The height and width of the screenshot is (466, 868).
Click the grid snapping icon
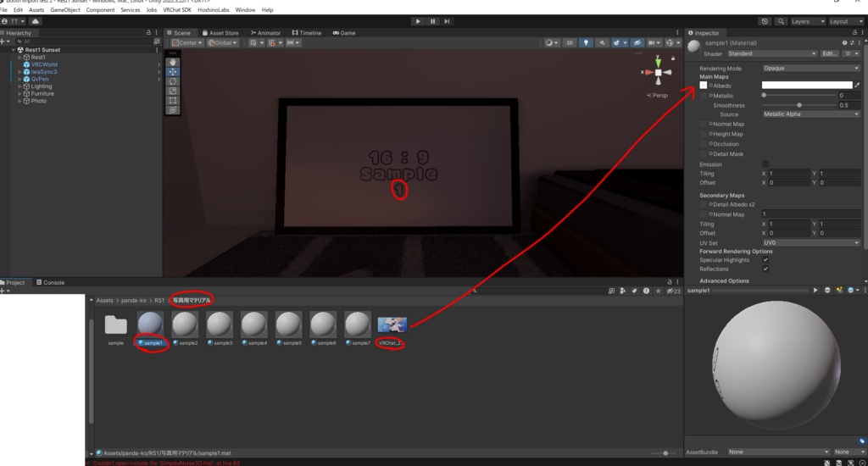(253, 42)
